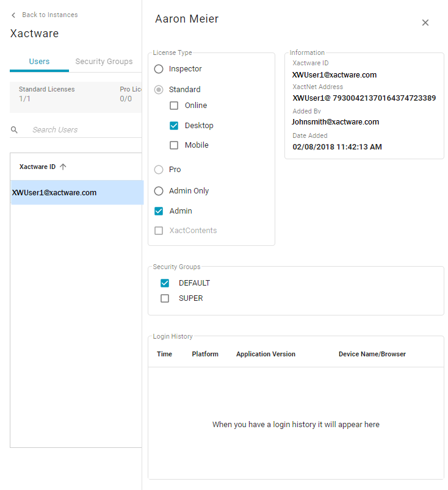This screenshot has height=490, width=448.
Task: Uncheck the Admin checkbox
Action: tap(159, 211)
